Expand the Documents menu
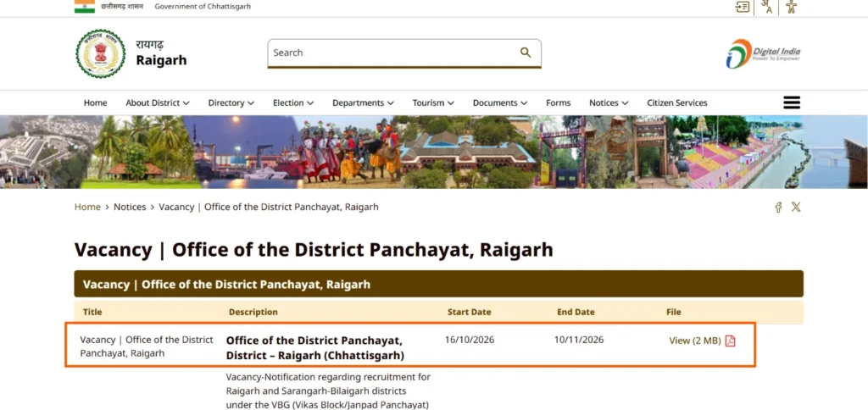868x410 pixels. [x=500, y=102]
